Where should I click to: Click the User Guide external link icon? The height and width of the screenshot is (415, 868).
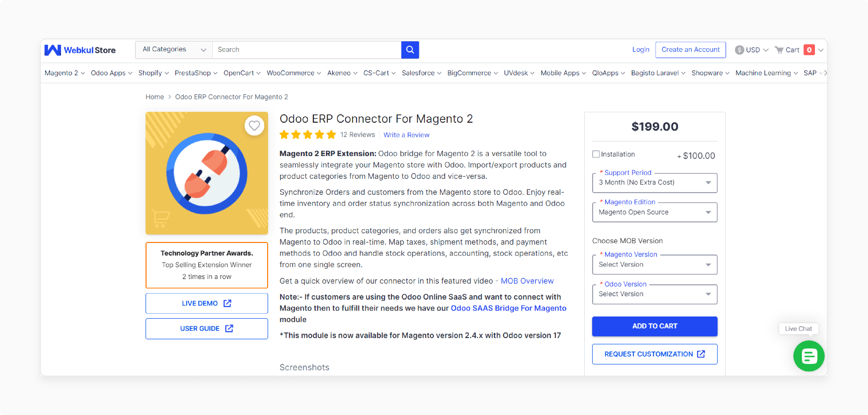(x=229, y=329)
